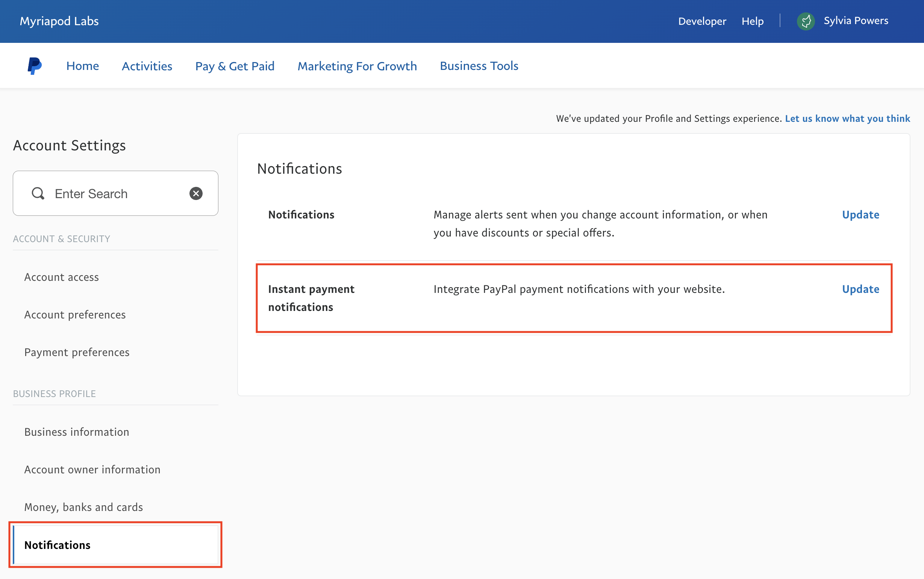Open Payment preferences settings
This screenshot has height=579, width=924.
[x=77, y=352]
